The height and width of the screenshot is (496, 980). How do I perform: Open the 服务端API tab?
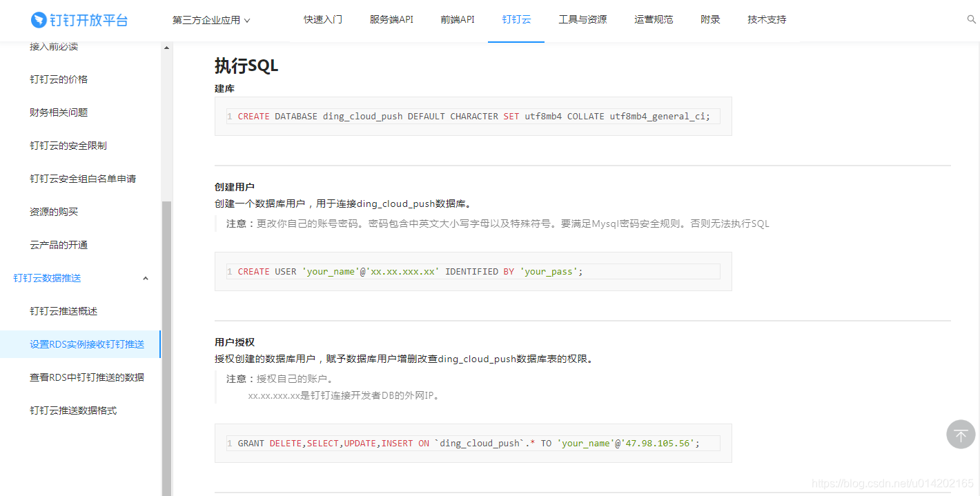(x=391, y=19)
